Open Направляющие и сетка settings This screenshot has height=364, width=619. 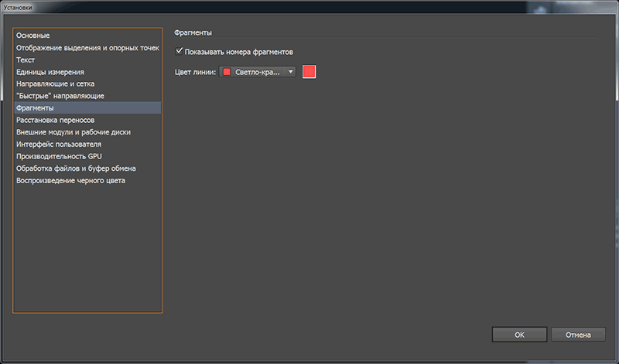click(x=55, y=83)
